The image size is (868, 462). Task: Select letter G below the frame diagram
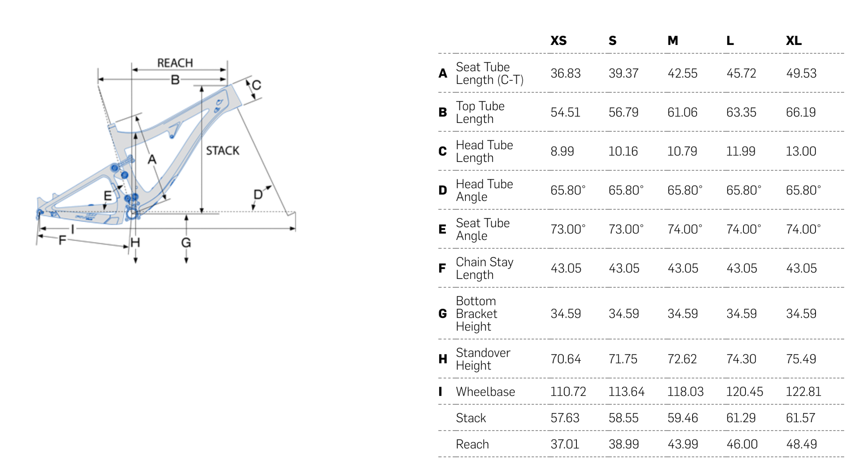pos(186,243)
